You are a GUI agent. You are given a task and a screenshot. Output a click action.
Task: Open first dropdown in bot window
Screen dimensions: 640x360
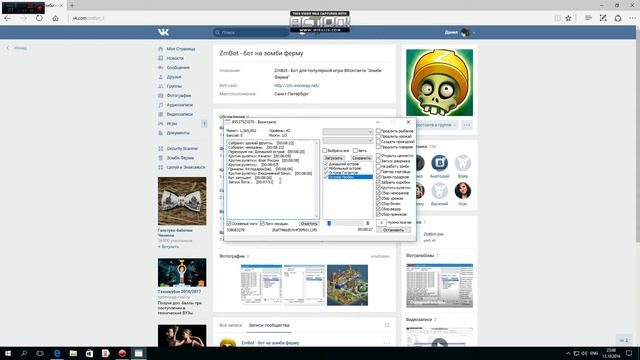[348, 132]
